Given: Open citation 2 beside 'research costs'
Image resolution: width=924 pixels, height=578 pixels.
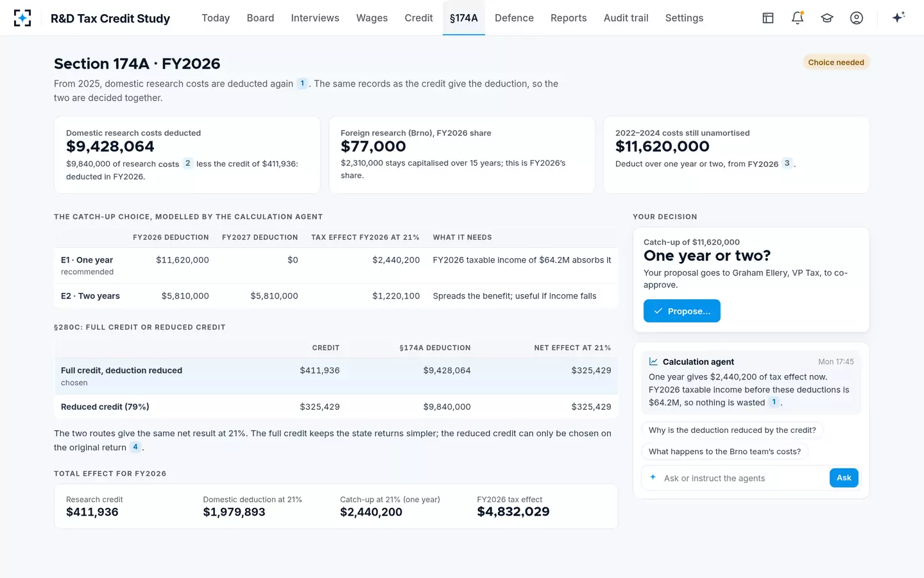Looking at the screenshot, I should click(x=188, y=163).
